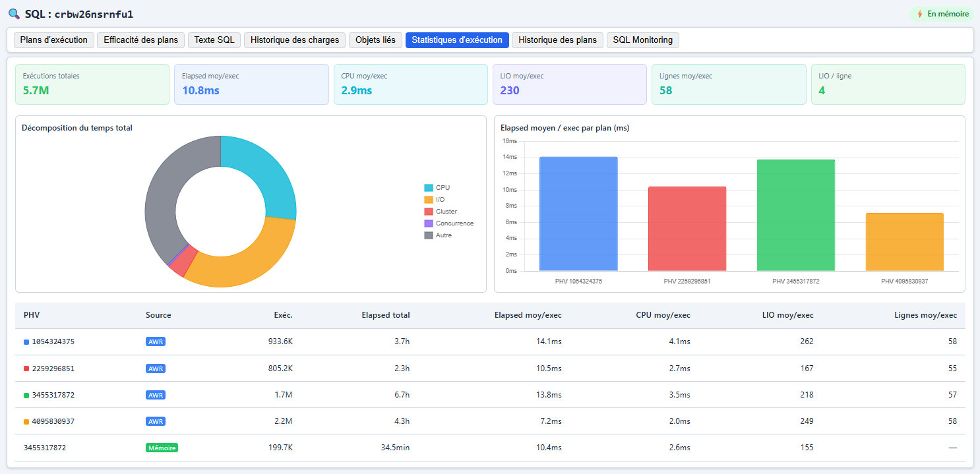Viewport: 980px width, 474px height.
Task: Click the 34.5min elapsed total cell
Action: click(x=395, y=448)
